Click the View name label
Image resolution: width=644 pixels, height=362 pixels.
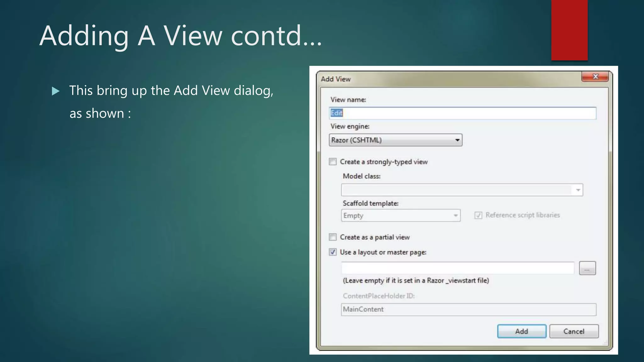click(348, 100)
